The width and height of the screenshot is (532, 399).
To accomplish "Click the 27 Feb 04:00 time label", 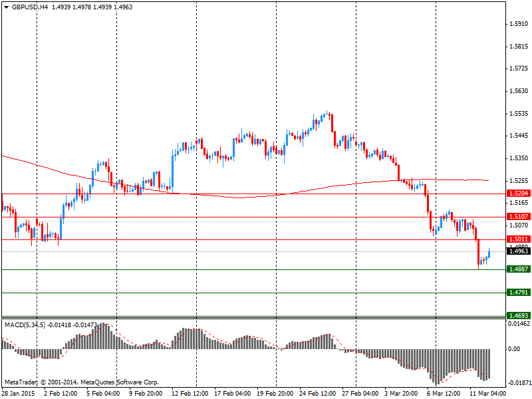I will coord(360,394).
